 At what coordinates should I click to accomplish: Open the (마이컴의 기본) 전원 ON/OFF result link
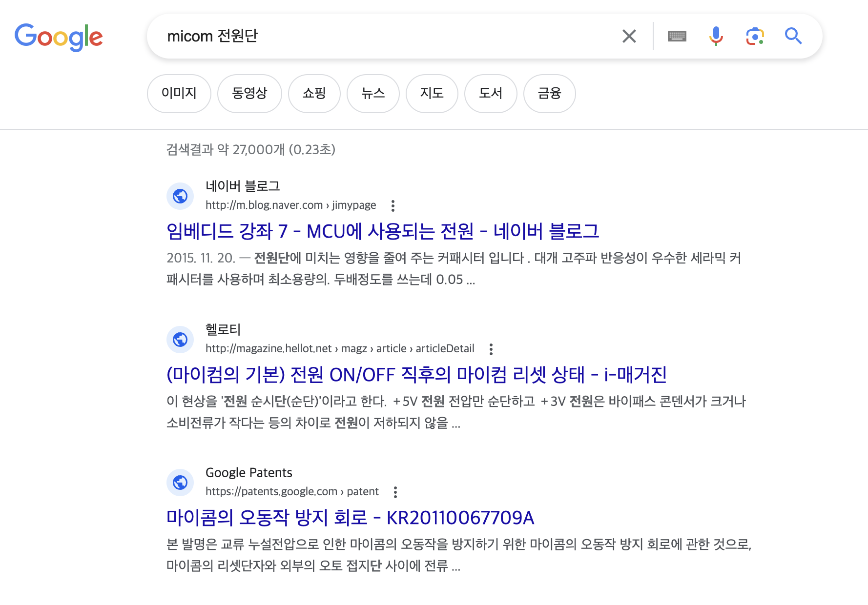tap(416, 375)
